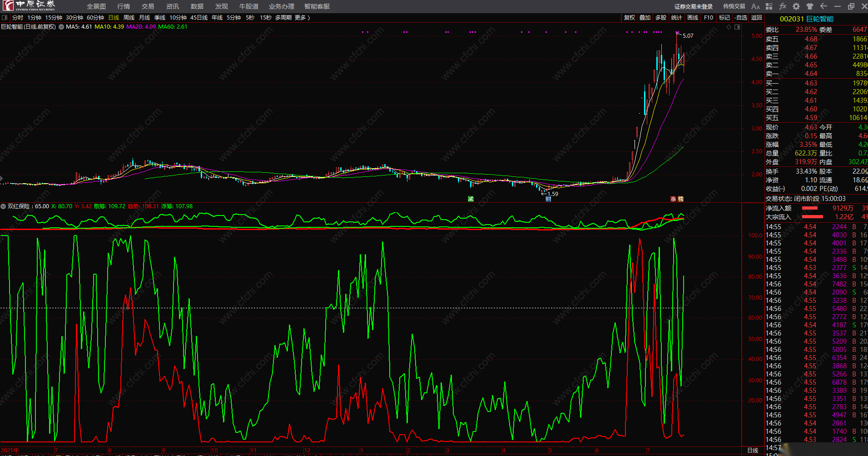Open the 交易 menu
The height and width of the screenshot is (456, 868).
148,6
